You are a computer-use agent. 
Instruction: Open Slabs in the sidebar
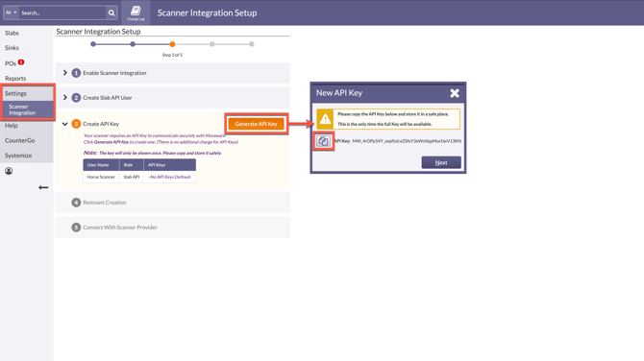tap(12, 33)
